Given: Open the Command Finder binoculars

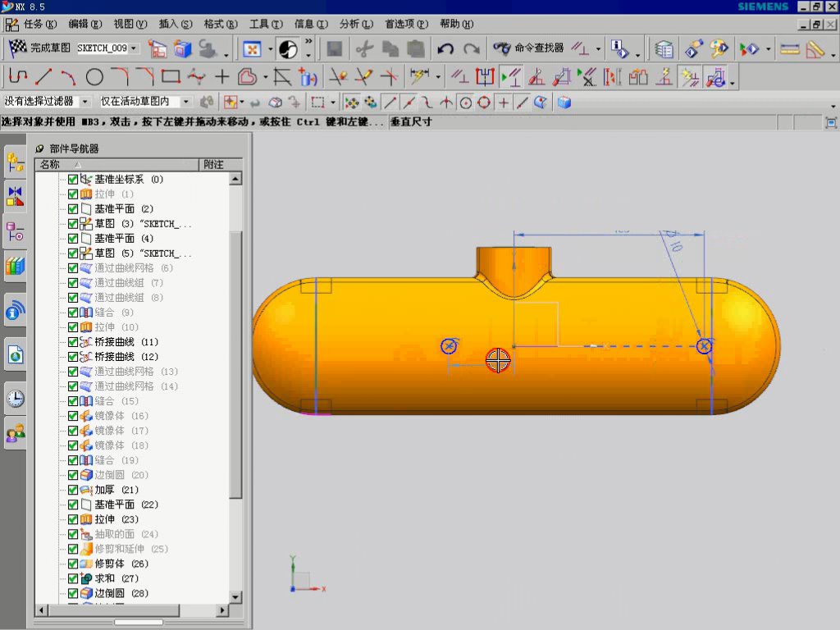Looking at the screenshot, I should (x=502, y=48).
